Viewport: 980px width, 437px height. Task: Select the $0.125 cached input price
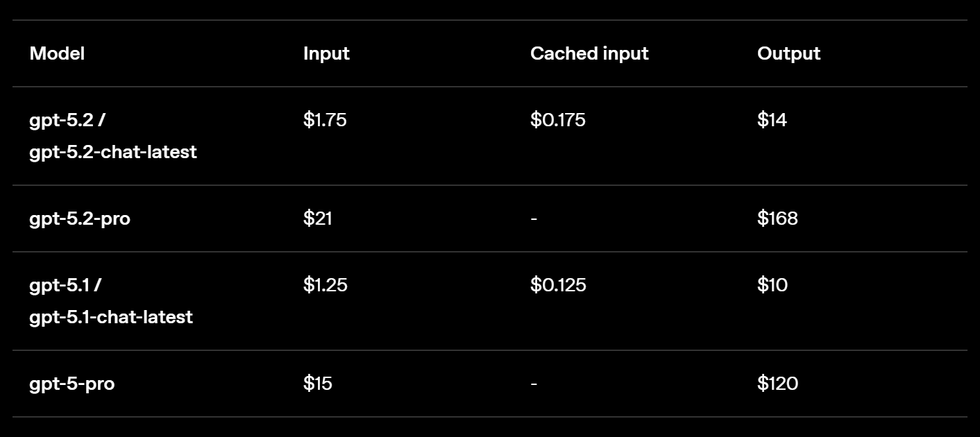tap(558, 285)
